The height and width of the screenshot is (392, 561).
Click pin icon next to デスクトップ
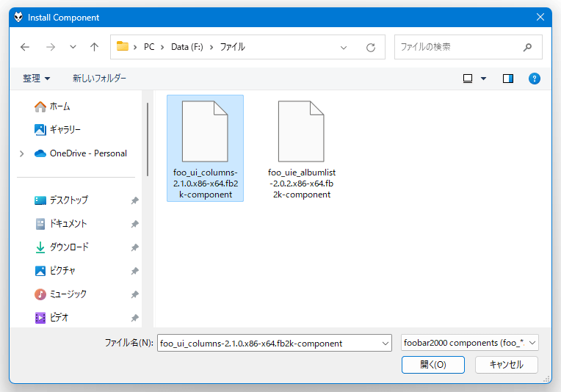click(134, 200)
